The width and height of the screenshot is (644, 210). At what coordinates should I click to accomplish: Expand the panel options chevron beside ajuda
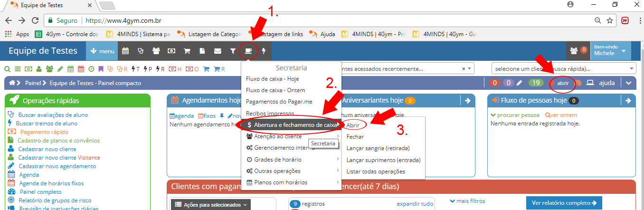pyautogui.click(x=629, y=83)
